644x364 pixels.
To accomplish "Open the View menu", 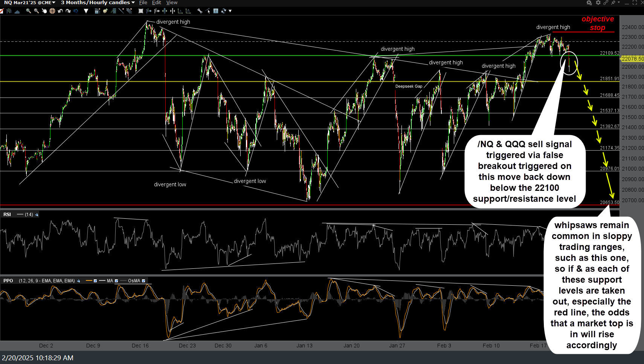I will pos(172,3).
